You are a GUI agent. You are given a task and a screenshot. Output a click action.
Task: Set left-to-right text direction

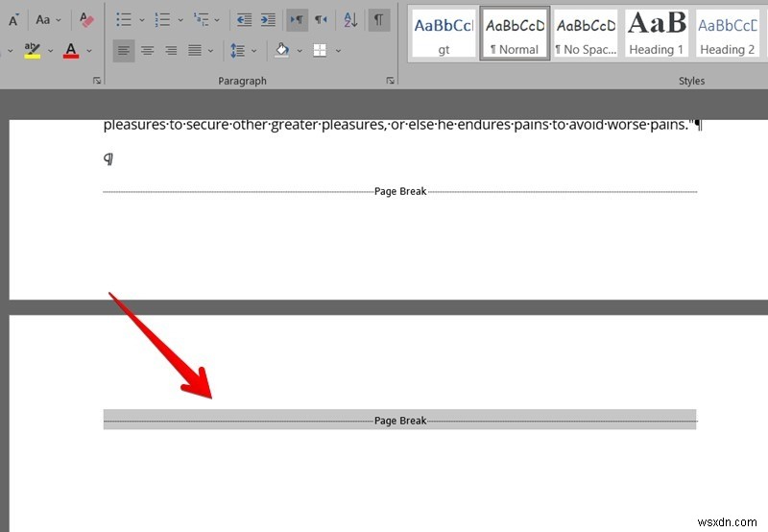297,19
